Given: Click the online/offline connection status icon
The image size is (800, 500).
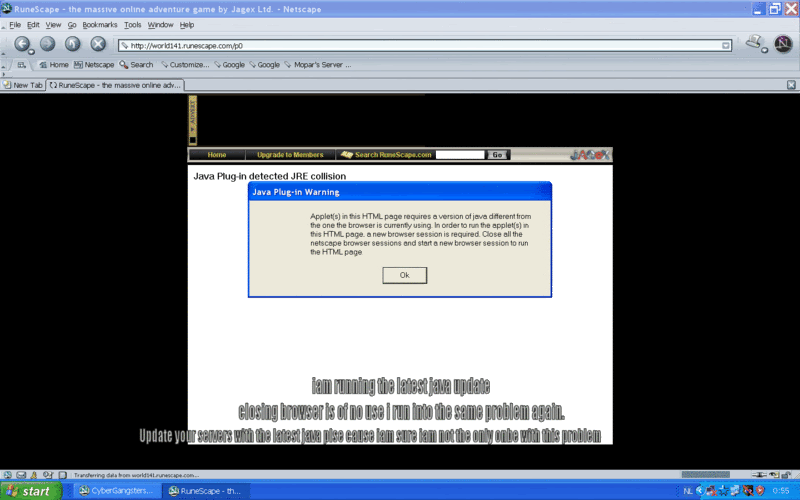Looking at the screenshot, I should pyautogui.click(x=759, y=475).
